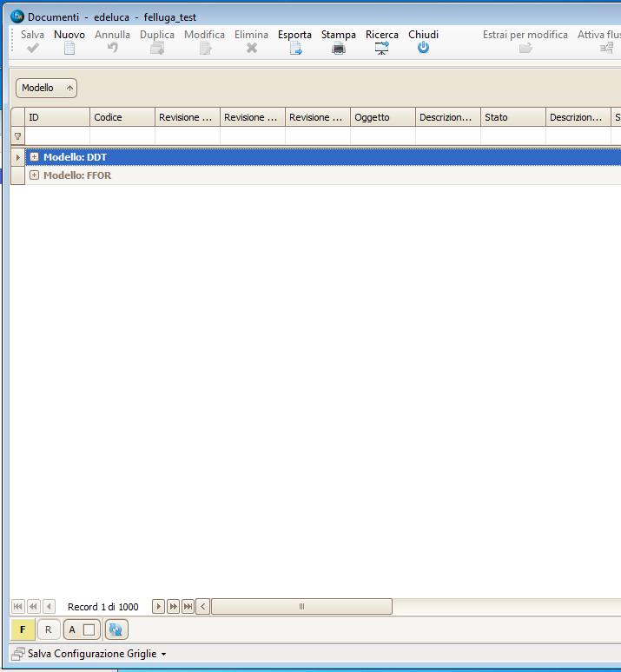621x672 pixels.
Task: Click the Esporta export icon
Action: coord(295,49)
